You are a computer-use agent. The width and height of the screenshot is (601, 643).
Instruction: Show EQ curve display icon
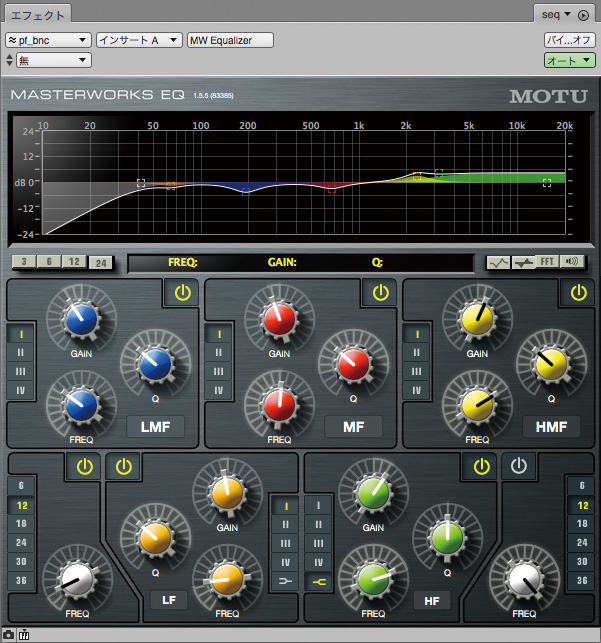pos(499,262)
